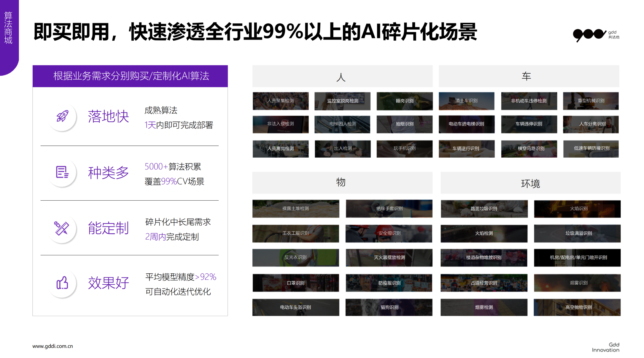Choose the 低速车辆防撞识别 card
Image resolution: width=644 pixels, height=358 pixels.
591,149
